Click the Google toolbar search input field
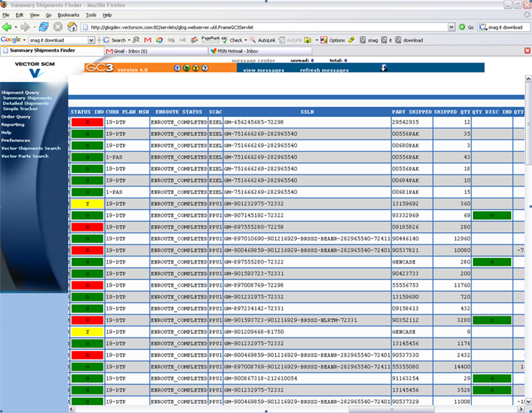Screen dimensions: 532x413 point(58,40)
